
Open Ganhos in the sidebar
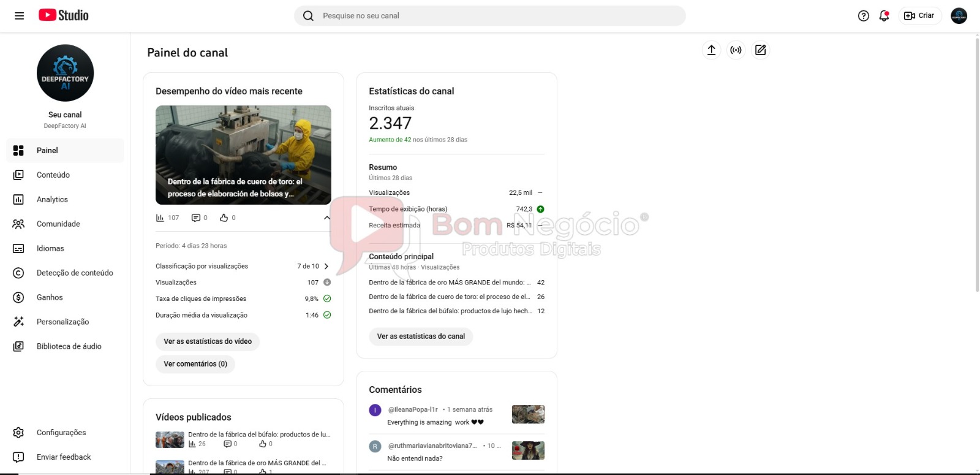click(x=50, y=297)
